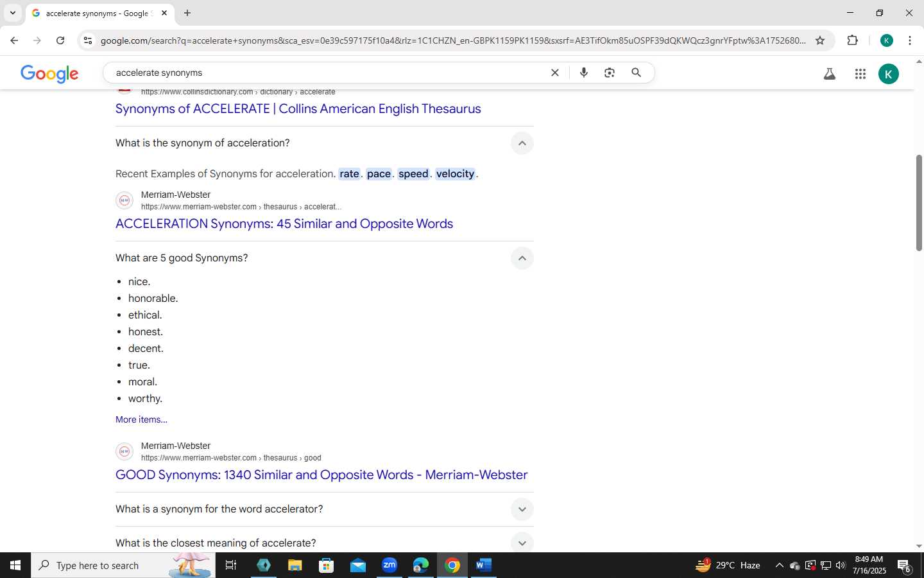The image size is (924, 578).
Task: Open the Google apps grid
Action: pyautogui.click(x=860, y=74)
